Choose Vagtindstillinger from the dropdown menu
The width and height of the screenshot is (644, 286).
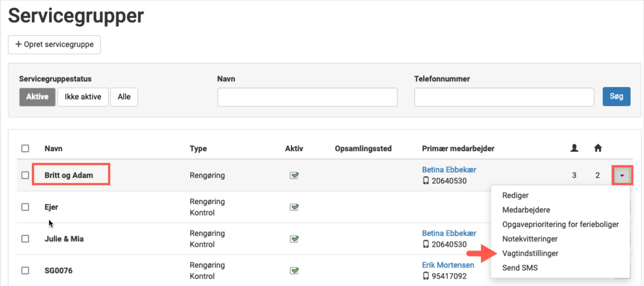[x=530, y=253]
